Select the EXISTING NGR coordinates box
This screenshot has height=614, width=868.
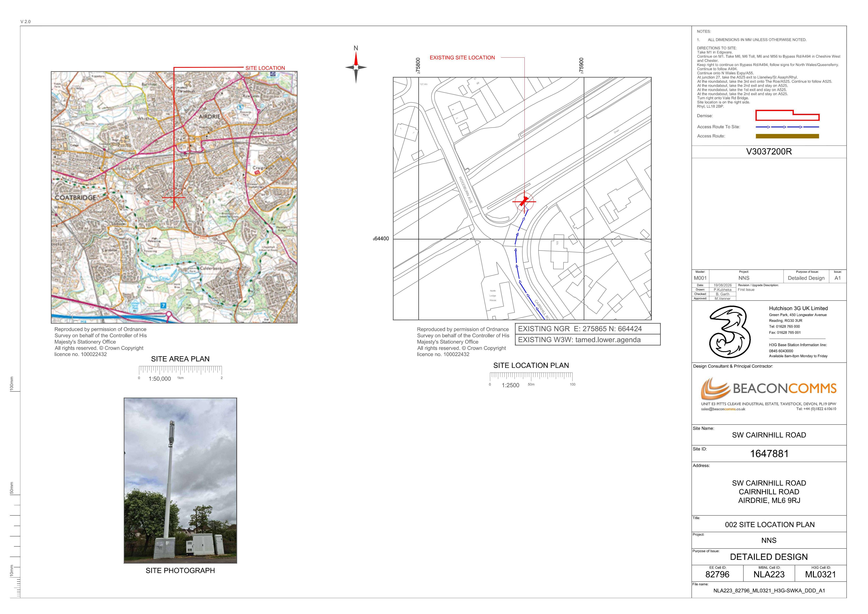tap(587, 329)
